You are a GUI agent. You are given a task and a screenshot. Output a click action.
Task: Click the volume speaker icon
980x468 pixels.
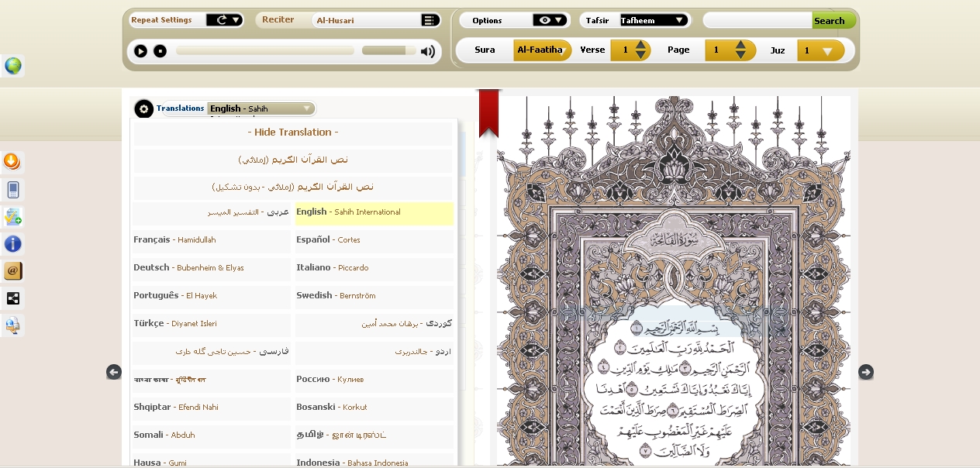[428, 51]
